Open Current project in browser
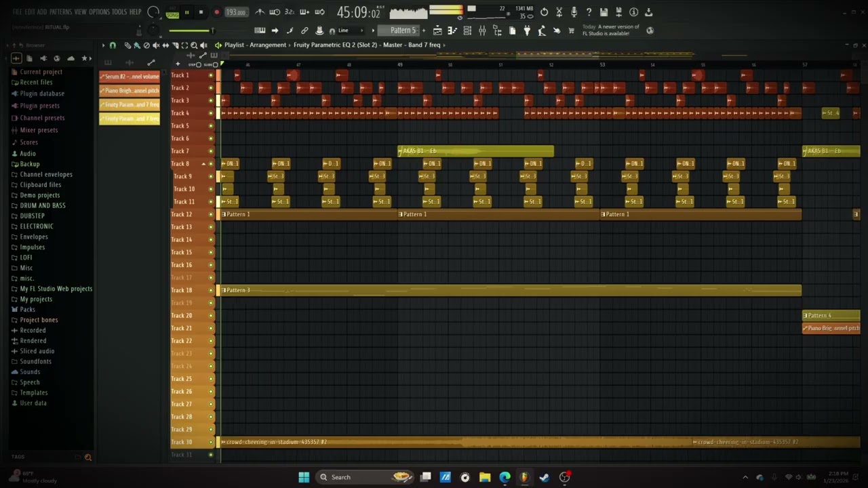The height and width of the screenshot is (488, 868). (x=41, y=72)
